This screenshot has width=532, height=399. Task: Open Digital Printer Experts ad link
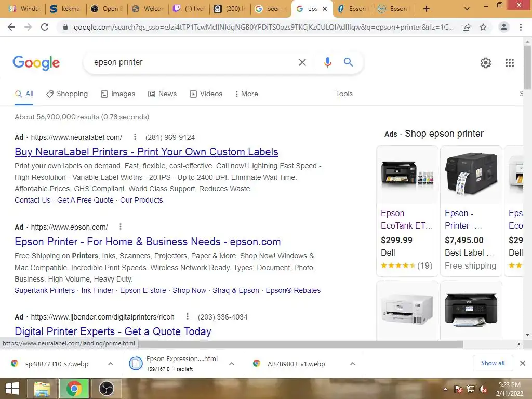[113, 331]
